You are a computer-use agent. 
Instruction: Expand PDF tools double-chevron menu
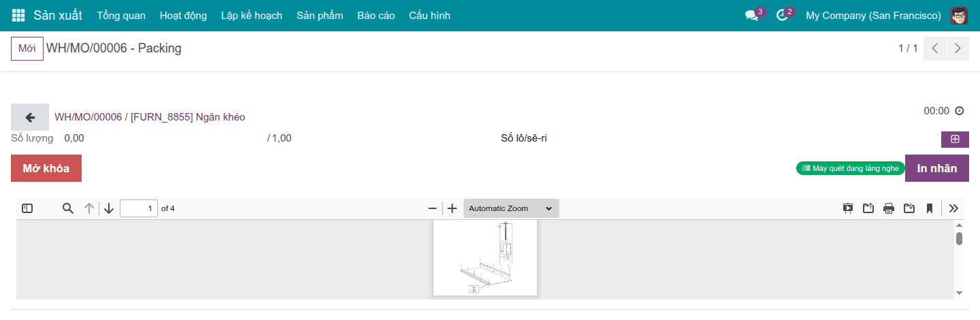953,208
